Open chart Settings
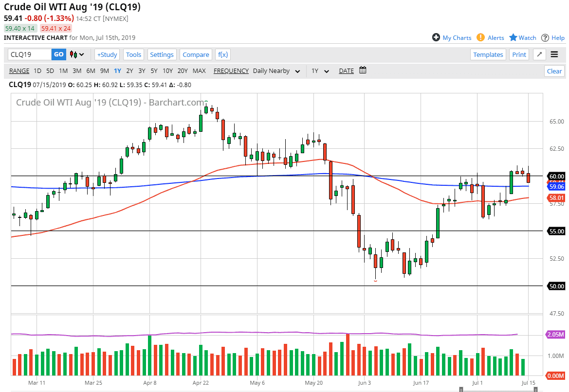 (x=162, y=54)
